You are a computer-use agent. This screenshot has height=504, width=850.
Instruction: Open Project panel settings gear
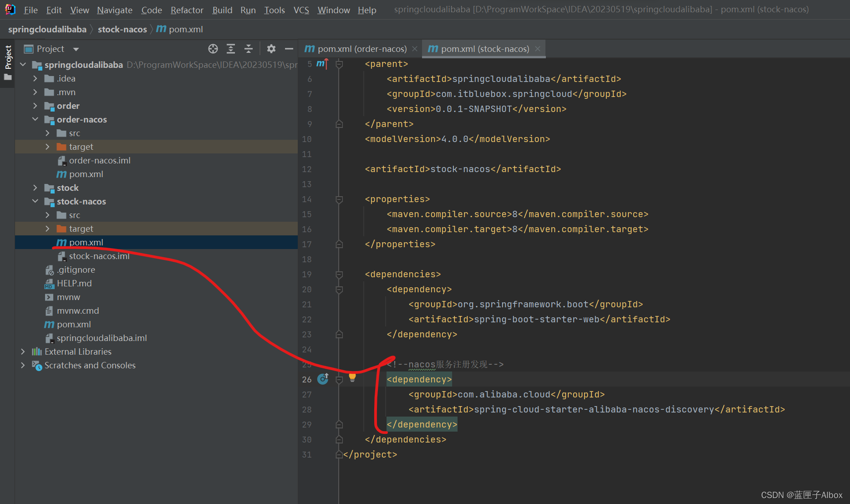271,49
